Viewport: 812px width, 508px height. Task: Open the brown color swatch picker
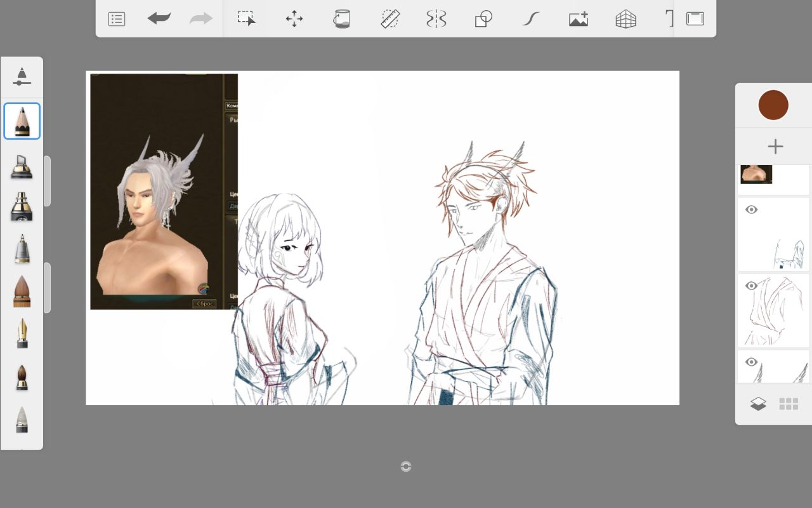(x=773, y=105)
